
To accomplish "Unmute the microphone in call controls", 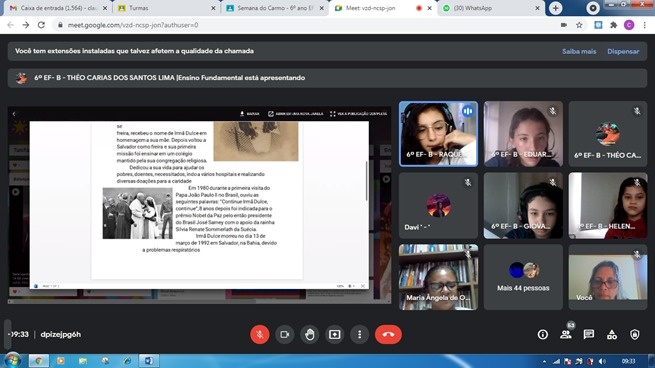I will click(x=259, y=335).
